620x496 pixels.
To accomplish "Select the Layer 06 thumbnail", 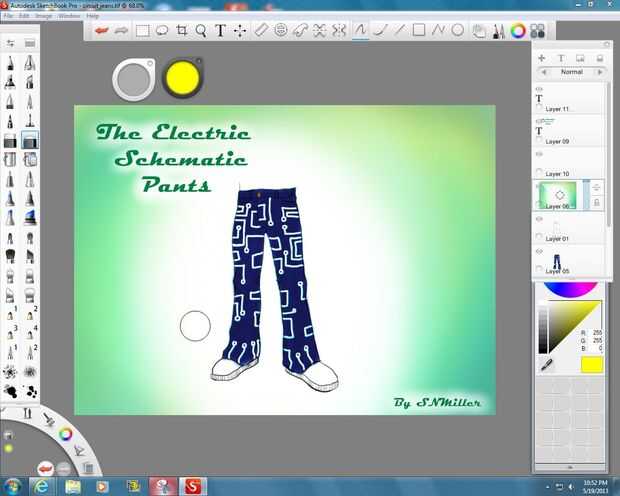I will pyautogui.click(x=560, y=195).
